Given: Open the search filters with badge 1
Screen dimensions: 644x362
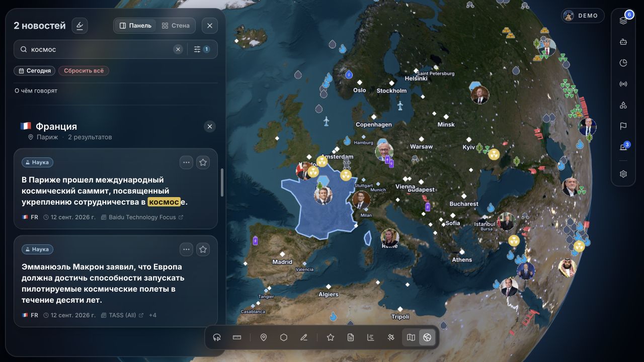Looking at the screenshot, I should 201,49.
